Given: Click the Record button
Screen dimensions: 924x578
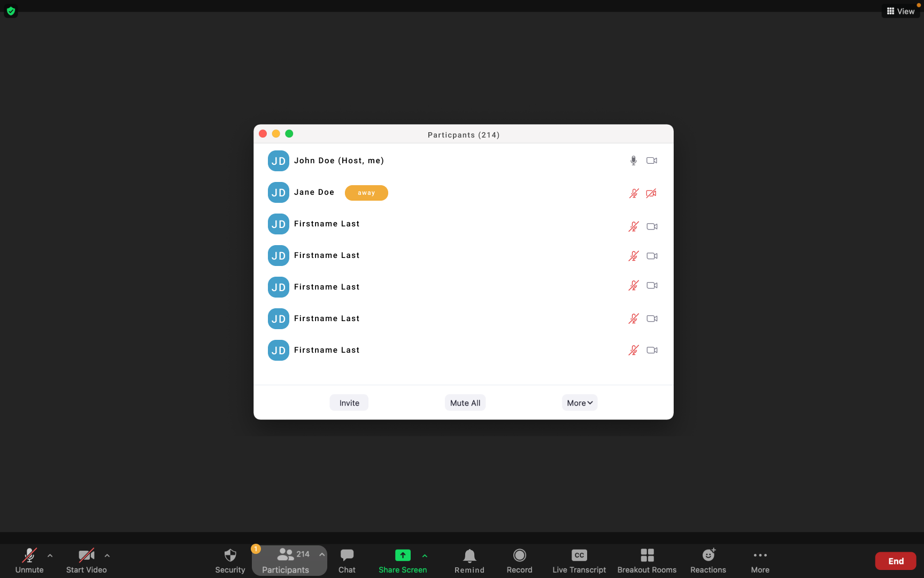Looking at the screenshot, I should 519,560.
